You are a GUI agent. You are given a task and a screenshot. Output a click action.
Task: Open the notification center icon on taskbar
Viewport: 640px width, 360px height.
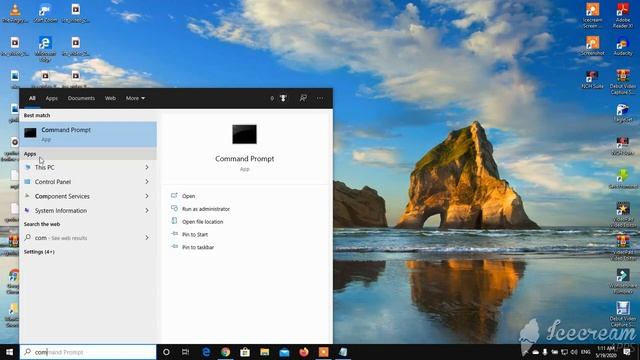(x=627, y=352)
